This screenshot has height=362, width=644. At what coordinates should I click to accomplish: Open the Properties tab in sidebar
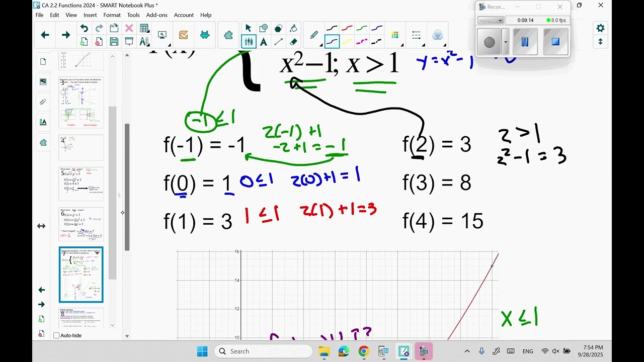(43, 122)
